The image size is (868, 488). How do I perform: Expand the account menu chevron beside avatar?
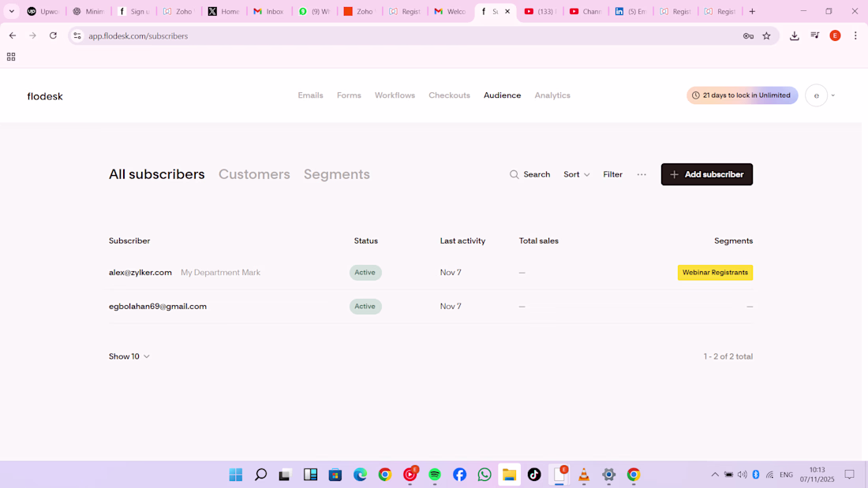coord(832,95)
